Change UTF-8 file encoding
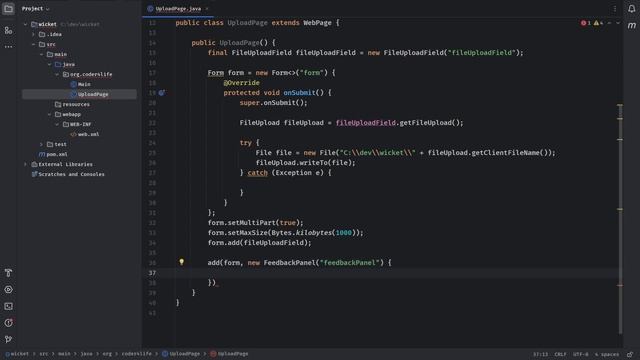The image size is (640, 360). pyautogui.click(x=581, y=354)
